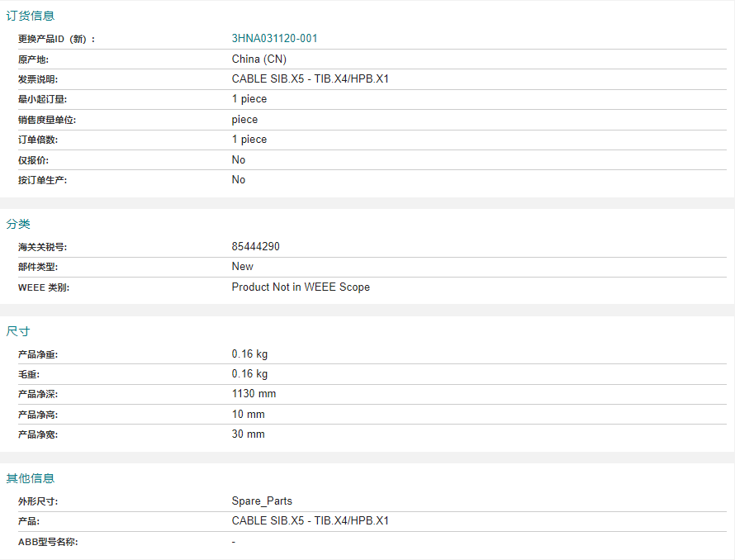Click the 按订单生产 No value

[238, 180]
